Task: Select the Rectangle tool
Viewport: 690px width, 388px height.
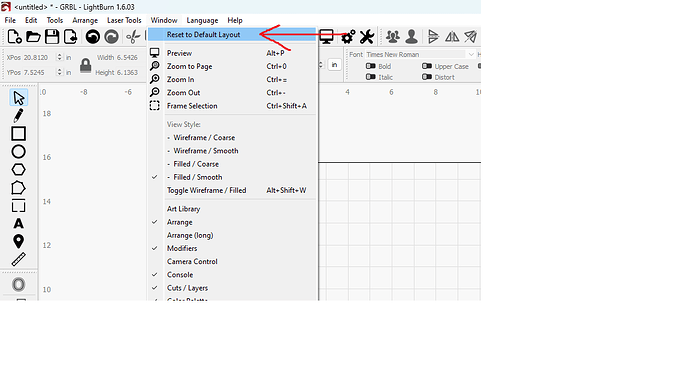Action: click(18, 134)
